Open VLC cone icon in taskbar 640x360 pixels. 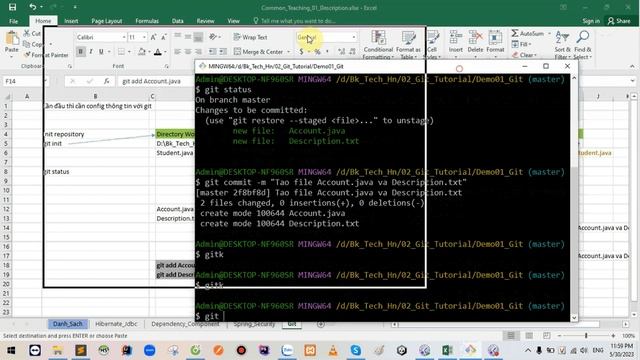[333, 350]
